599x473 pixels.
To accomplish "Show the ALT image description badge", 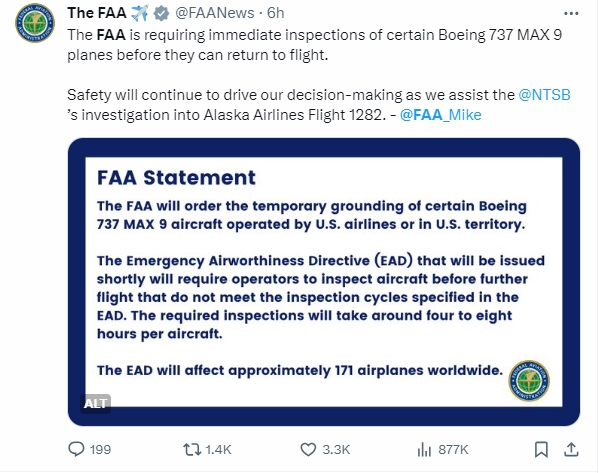I will click(96, 403).
